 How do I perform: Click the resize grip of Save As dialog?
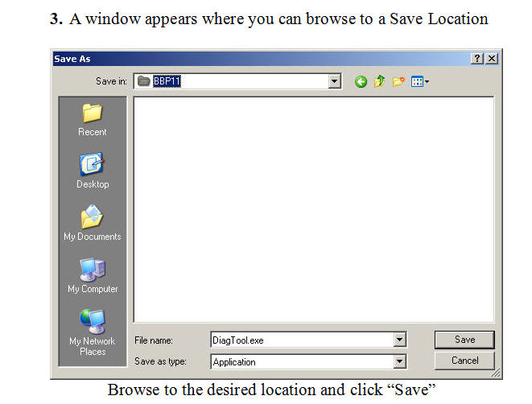tap(496, 373)
